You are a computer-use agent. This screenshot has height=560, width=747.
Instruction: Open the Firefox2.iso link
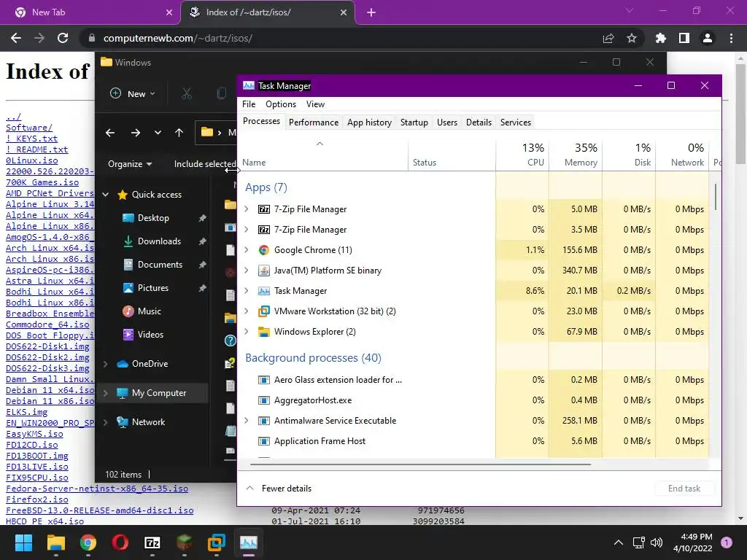36,499
